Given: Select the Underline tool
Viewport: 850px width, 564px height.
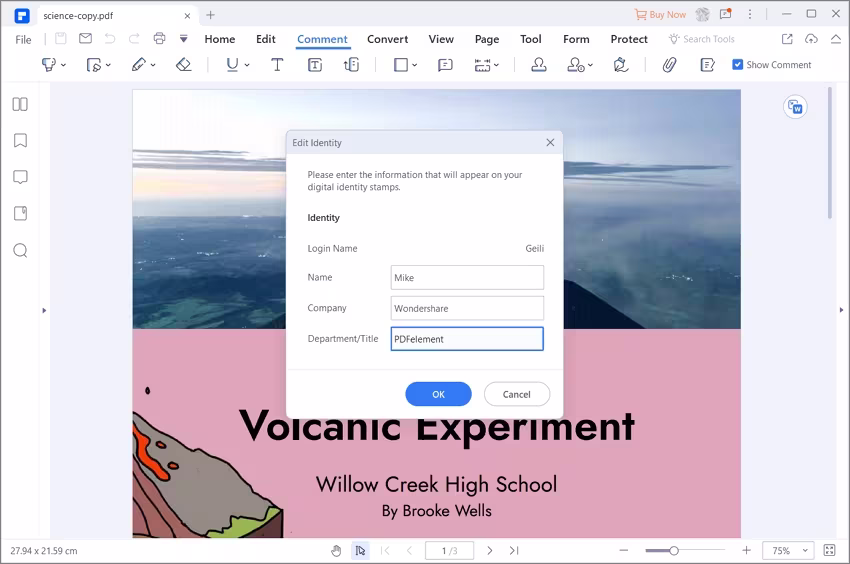Looking at the screenshot, I should (x=232, y=65).
